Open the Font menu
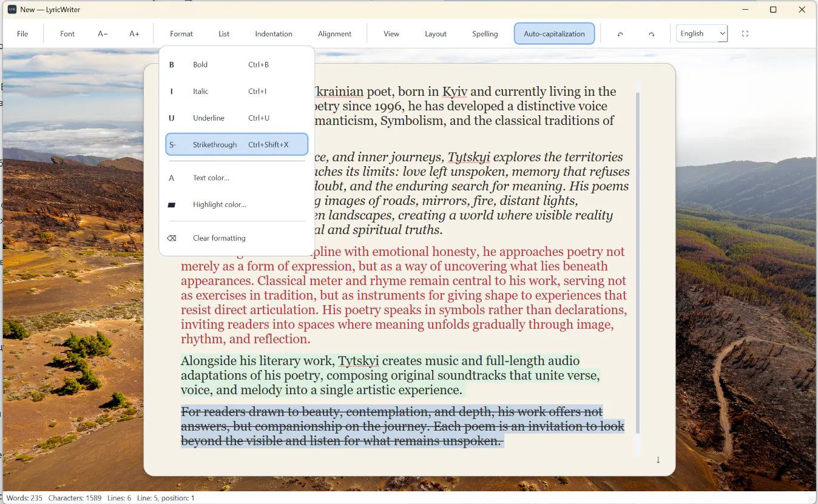This screenshot has width=818, height=504. click(x=67, y=34)
